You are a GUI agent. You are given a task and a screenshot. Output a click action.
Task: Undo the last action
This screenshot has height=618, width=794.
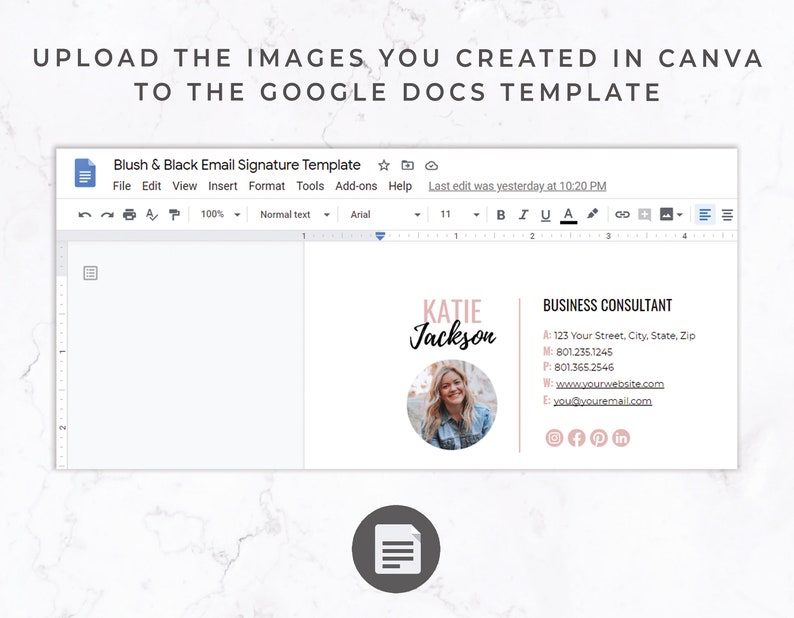point(85,215)
